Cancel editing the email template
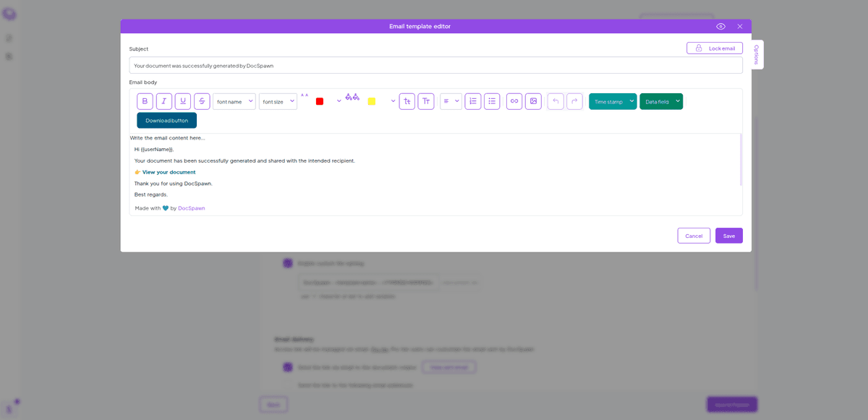The image size is (868, 420). (x=694, y=235)
